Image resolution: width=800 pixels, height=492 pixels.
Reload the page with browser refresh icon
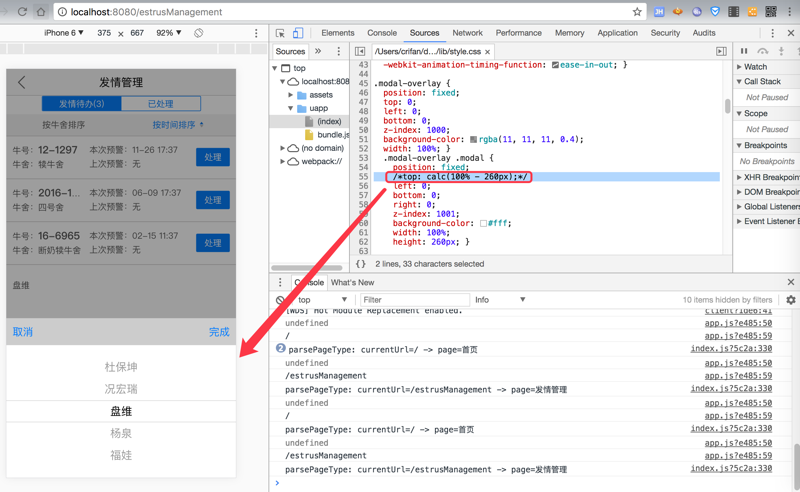(x=22, y=12)
